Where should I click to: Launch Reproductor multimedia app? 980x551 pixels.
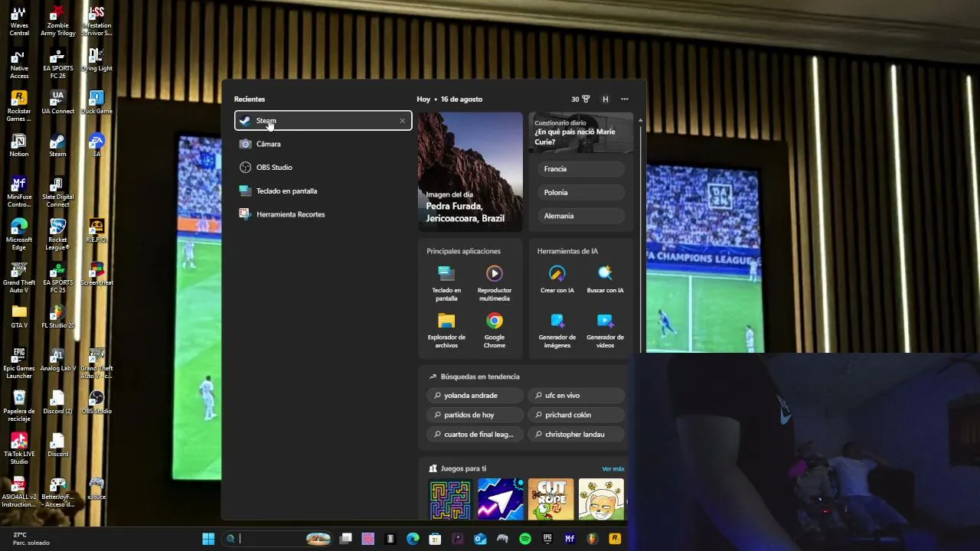click(495, 284)
